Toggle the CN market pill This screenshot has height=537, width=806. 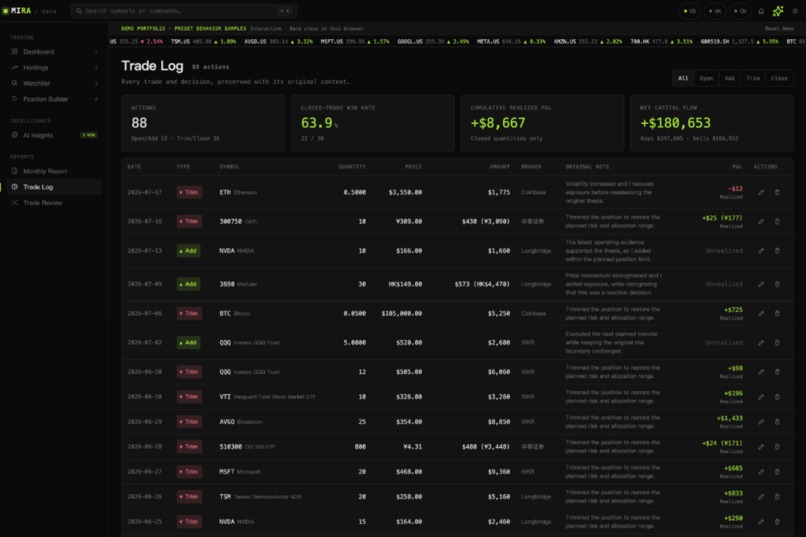(740, 11)
